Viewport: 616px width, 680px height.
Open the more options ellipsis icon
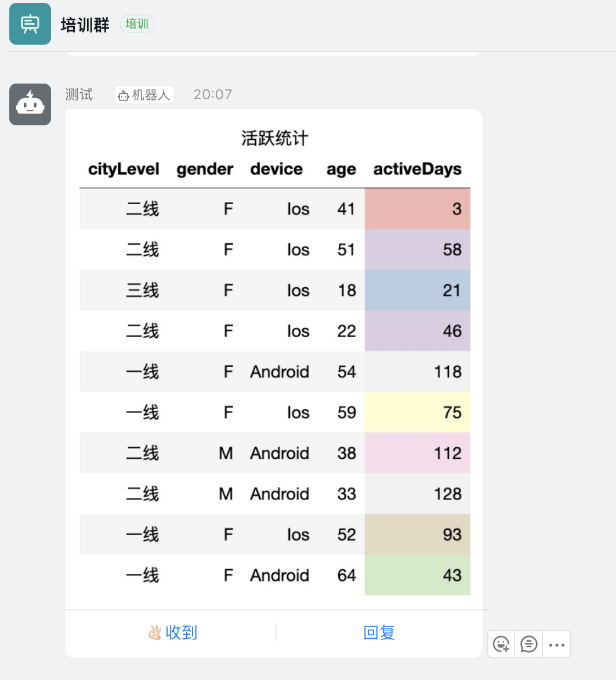pyautogui.click(x=556, y=644)
